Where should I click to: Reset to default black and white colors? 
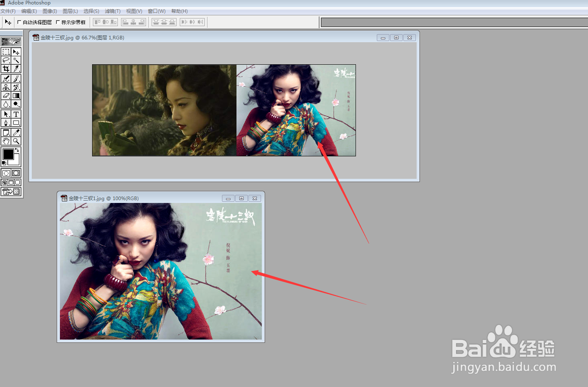coord(4,163)
